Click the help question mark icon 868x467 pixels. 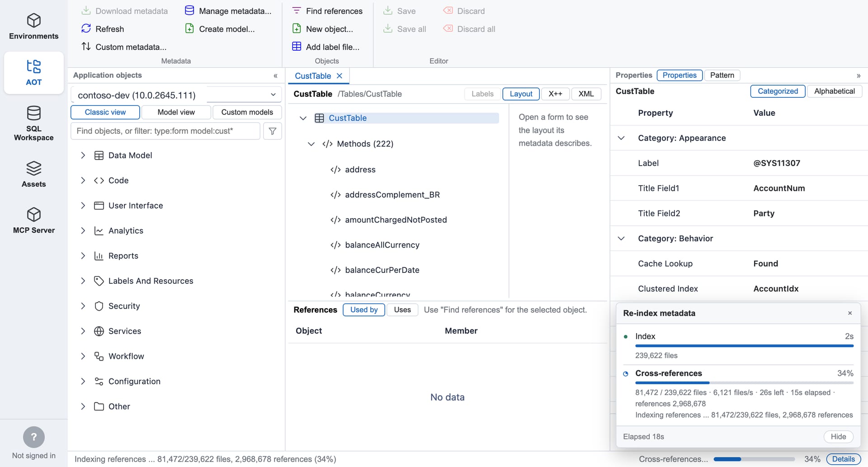(x=34, y=437)
